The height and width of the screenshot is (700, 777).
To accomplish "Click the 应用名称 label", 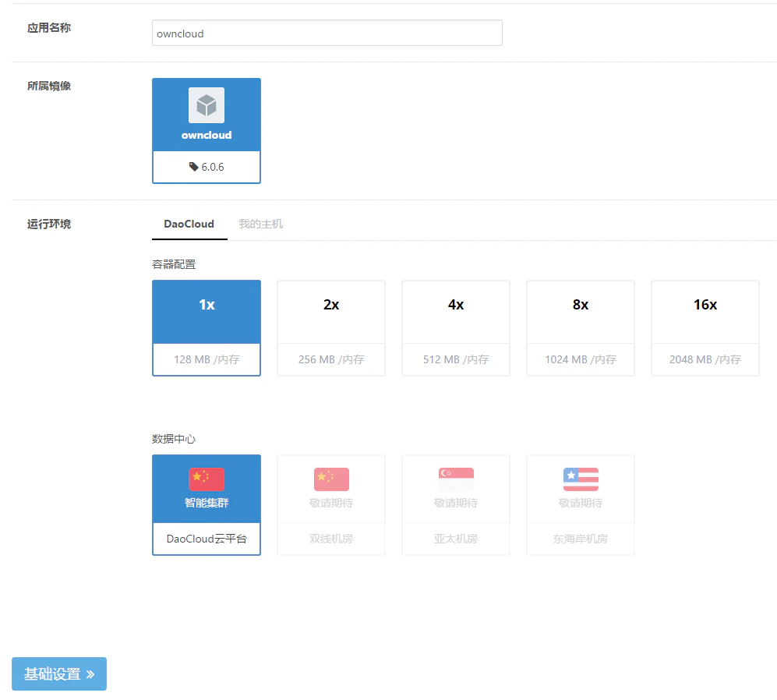I will [49, 28].
